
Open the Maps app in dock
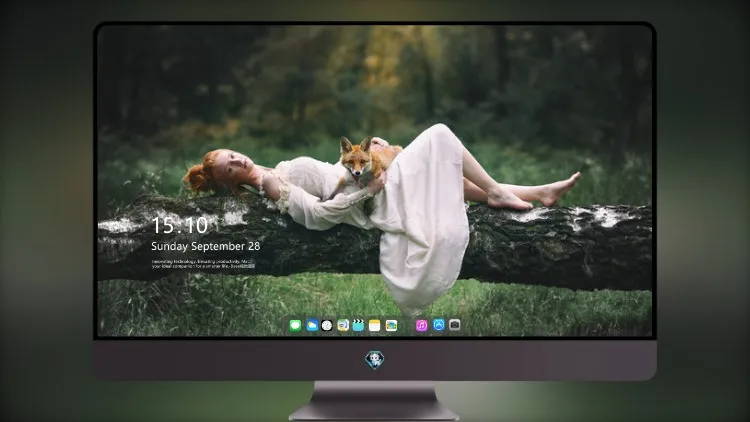(343, 325)
